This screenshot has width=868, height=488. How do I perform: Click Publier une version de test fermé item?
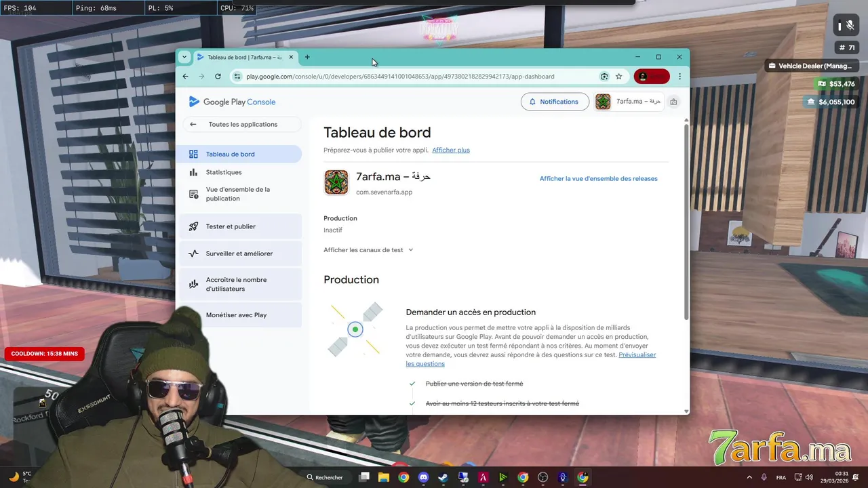[474, 384]
